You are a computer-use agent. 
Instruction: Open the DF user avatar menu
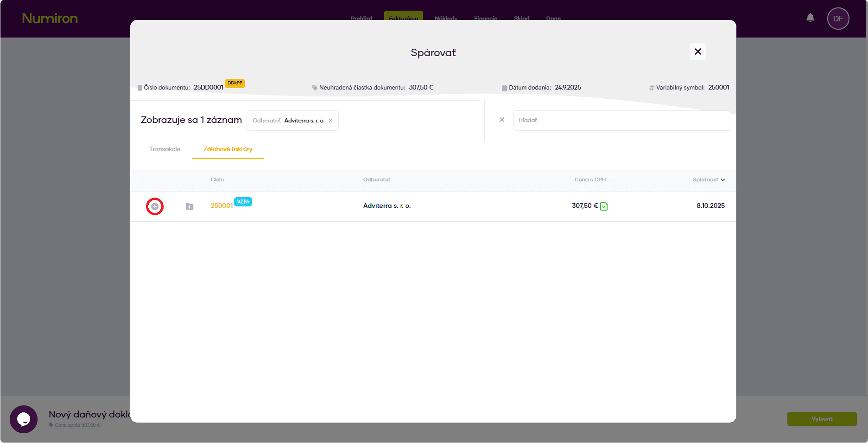point(838,19)
